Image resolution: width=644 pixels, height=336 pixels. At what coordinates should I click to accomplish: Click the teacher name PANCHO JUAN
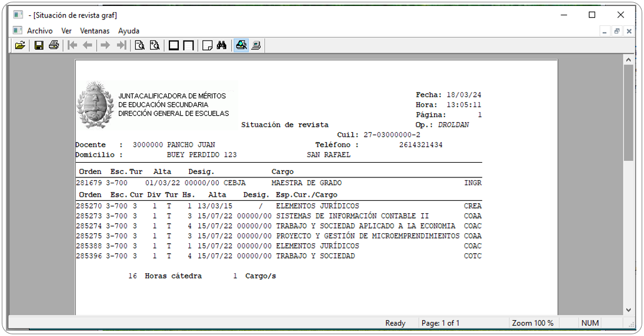click(191, 145)
